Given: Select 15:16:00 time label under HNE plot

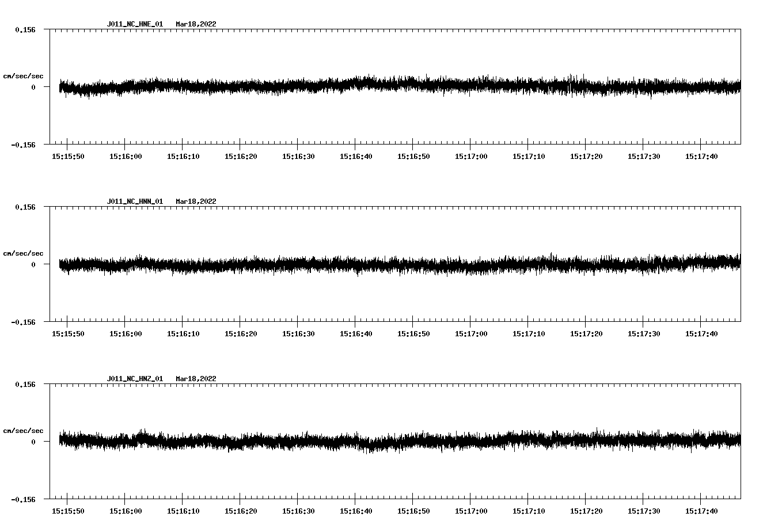Looking at the screenshot, I should pos(126,157).
